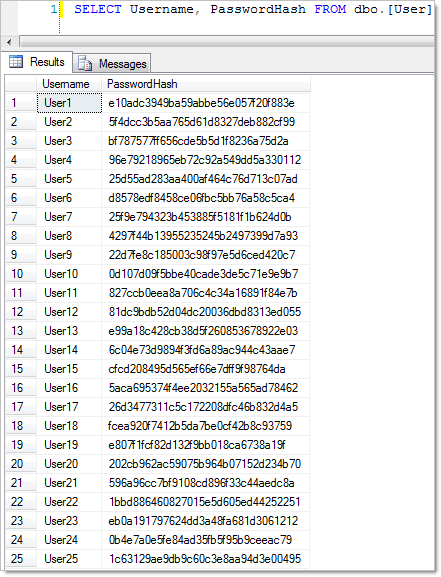Click dbo.[User] table name in query
The width and height of the screenshot is (441, 577).
click(392, 9)
